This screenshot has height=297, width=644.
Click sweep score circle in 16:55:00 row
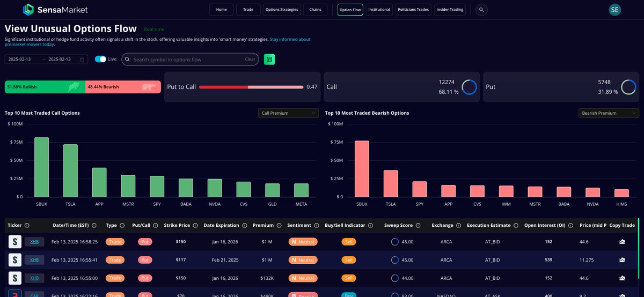[x=395, y=278]
